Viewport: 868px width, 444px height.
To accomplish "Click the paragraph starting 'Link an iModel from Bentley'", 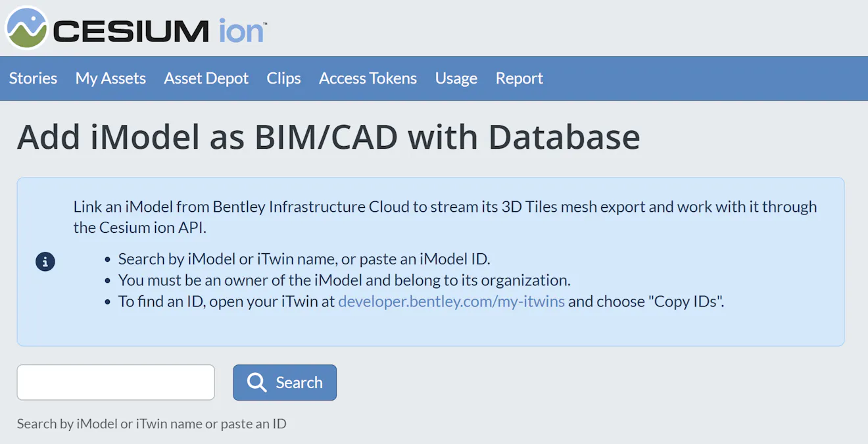I will (445, 217).
